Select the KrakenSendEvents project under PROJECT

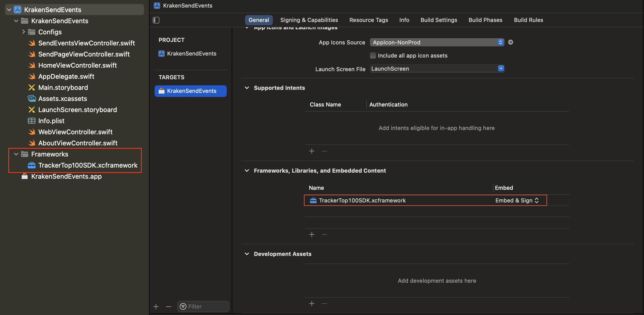click(x=191, y=54)
